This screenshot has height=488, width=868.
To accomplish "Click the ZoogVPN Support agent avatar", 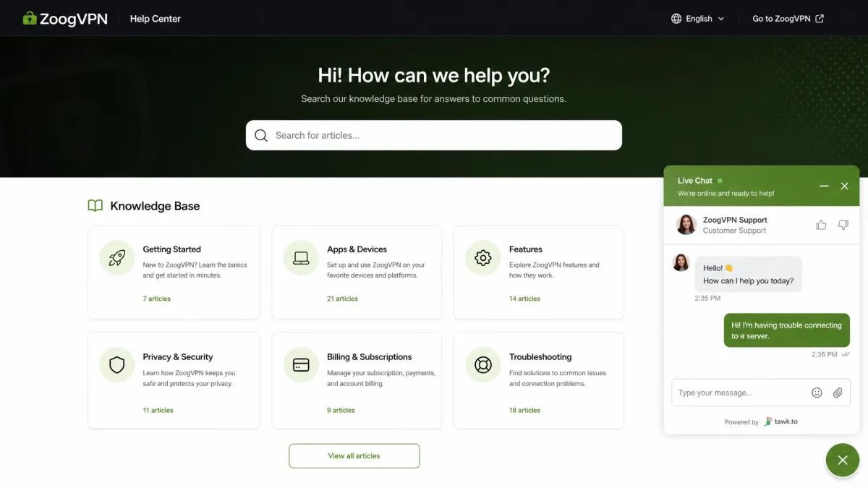I will 686,225.
